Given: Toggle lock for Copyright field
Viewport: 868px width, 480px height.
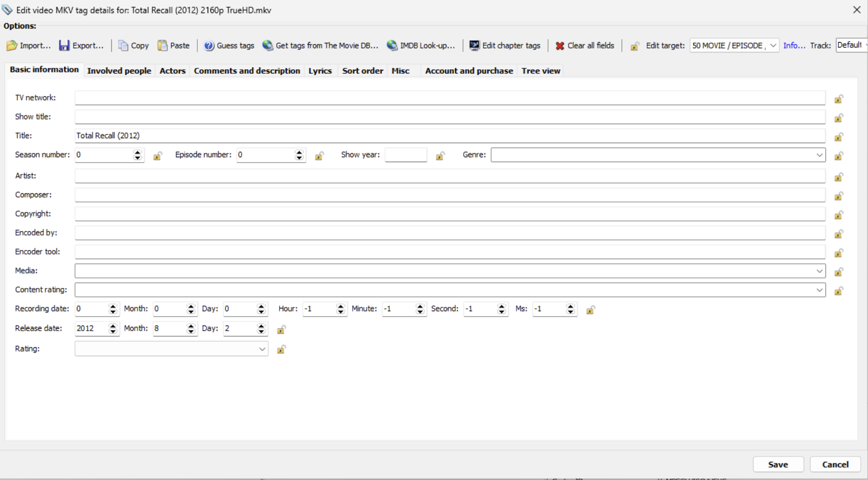Looking at the screenshot, I should click(839, 215).
